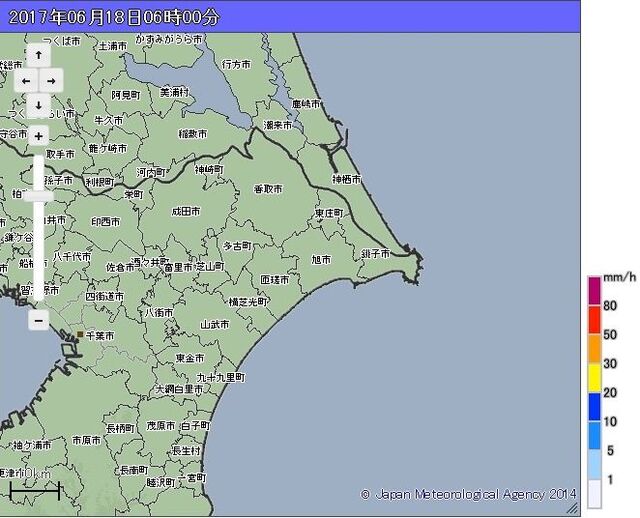Image resolution: width=640 pixels, height=518 pixels.
Task: Click the 九十九里町 map label
Action: click(x=221, y=377)
